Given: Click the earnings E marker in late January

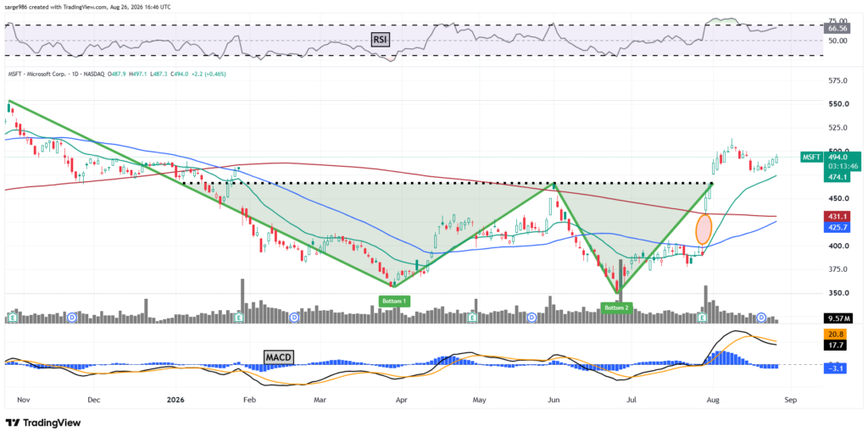Looking at the screenshot, I should (239, 318).
